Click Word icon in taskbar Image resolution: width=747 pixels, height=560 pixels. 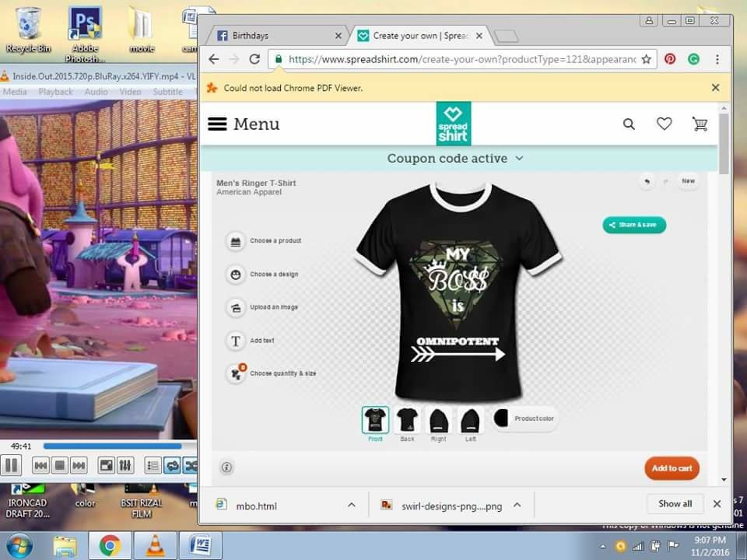pyautogui.click(x=201, y=546)
